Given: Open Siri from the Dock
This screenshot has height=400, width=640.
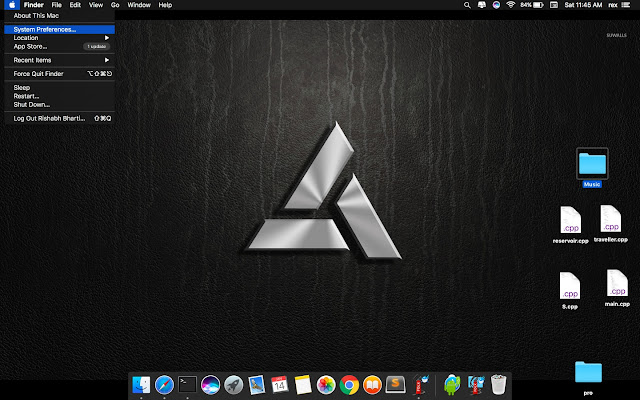Looking at the screenshot, I should pos(210,384).
